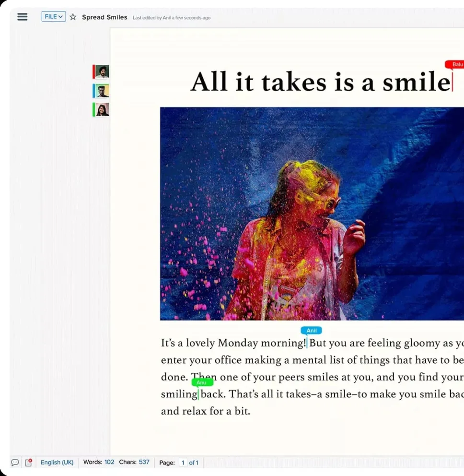Open the hamburger menu icon
Viewport: 464px width, 476px height.
pyautogui.click(x=23, y=17)
